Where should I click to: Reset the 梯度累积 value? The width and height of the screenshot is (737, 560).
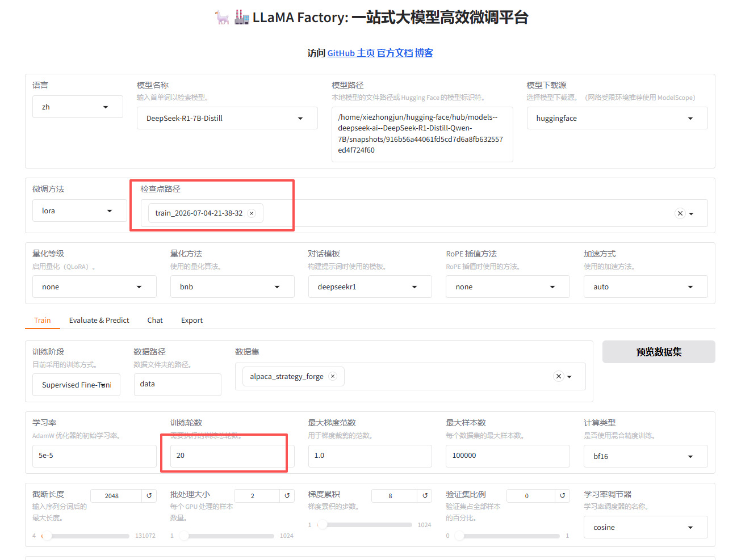click(425, 495)
